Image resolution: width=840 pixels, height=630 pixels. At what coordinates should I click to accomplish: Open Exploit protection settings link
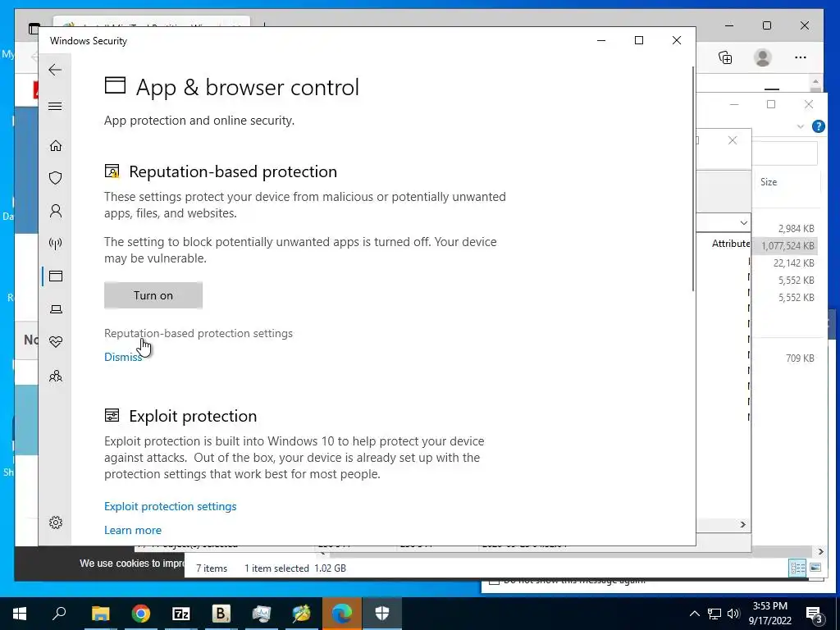click(x=171, y=506)
